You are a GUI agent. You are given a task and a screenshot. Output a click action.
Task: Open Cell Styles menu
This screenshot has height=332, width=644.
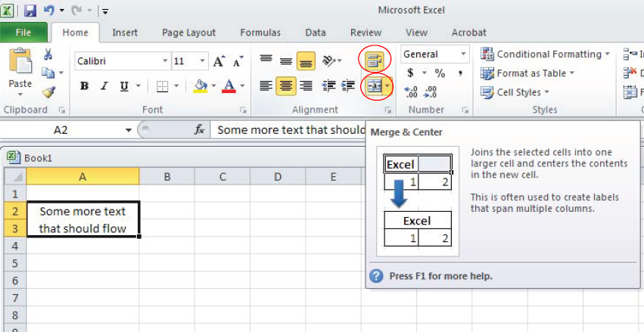(x=515, y=92)
